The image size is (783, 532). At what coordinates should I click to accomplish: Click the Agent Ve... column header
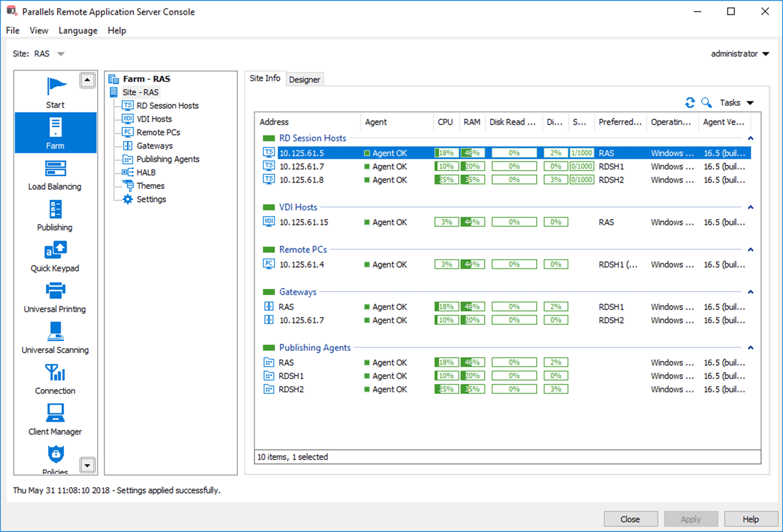click(x=725, y=122)
